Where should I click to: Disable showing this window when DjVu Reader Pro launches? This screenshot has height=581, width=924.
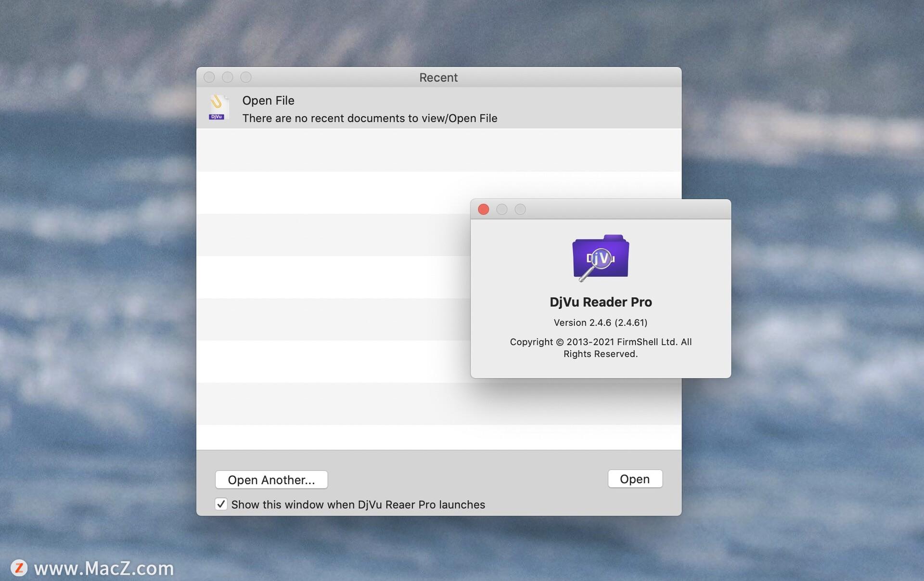click(x=221, y=504)
